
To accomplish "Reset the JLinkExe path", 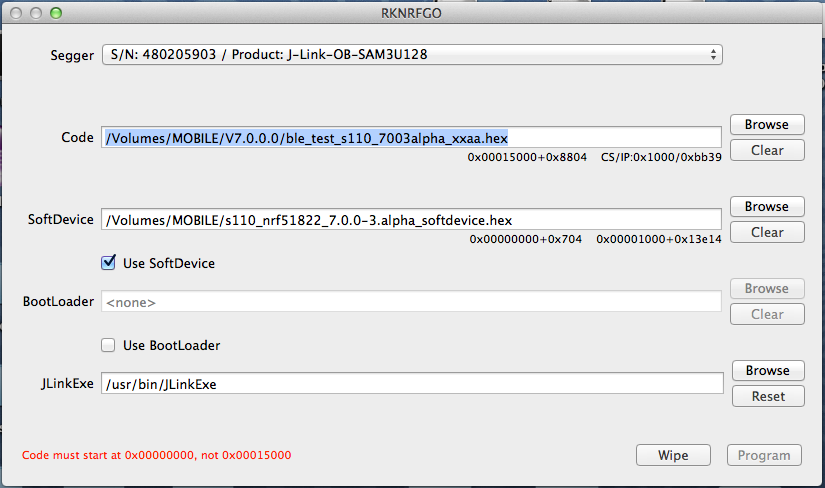I will 768,396.
